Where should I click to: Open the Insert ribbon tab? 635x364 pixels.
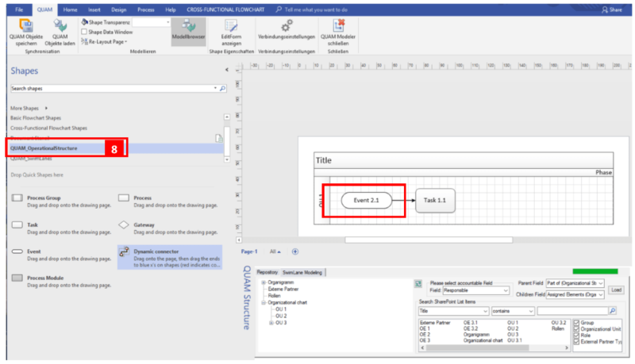[94, 10]
